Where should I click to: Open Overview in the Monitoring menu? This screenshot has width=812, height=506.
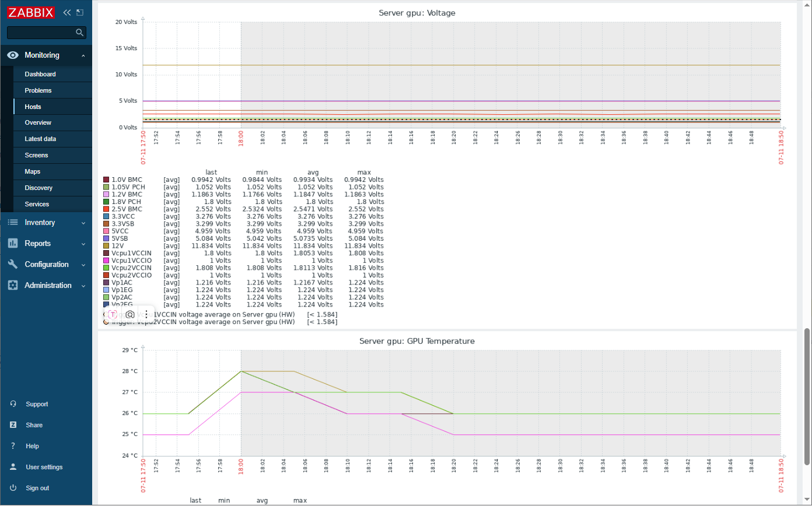pyautogui.click(x=52, y=123)
